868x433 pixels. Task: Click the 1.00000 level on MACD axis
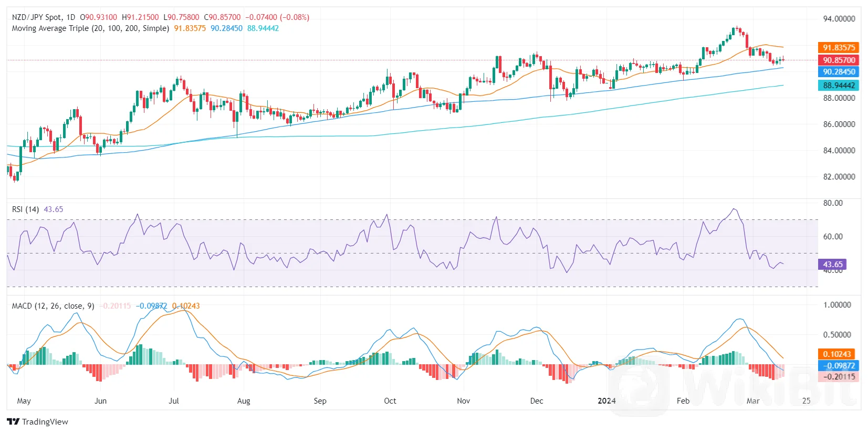[836, 305]
